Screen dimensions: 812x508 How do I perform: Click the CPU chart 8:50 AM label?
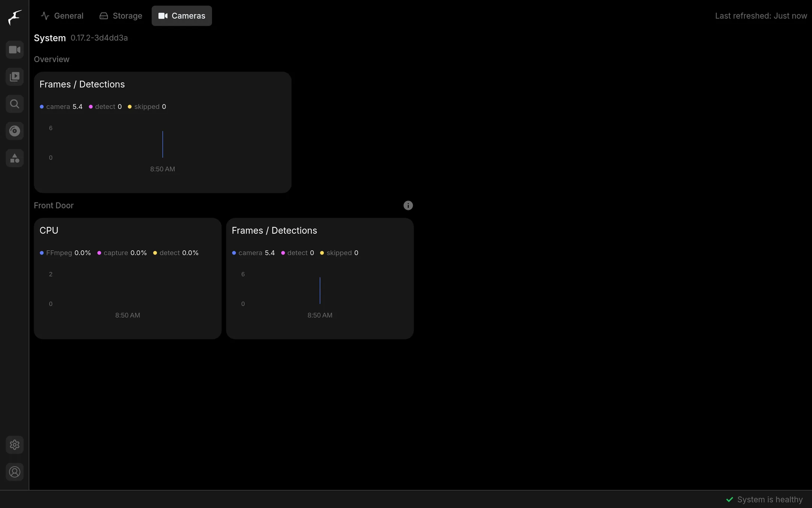[x=127, y=315]
